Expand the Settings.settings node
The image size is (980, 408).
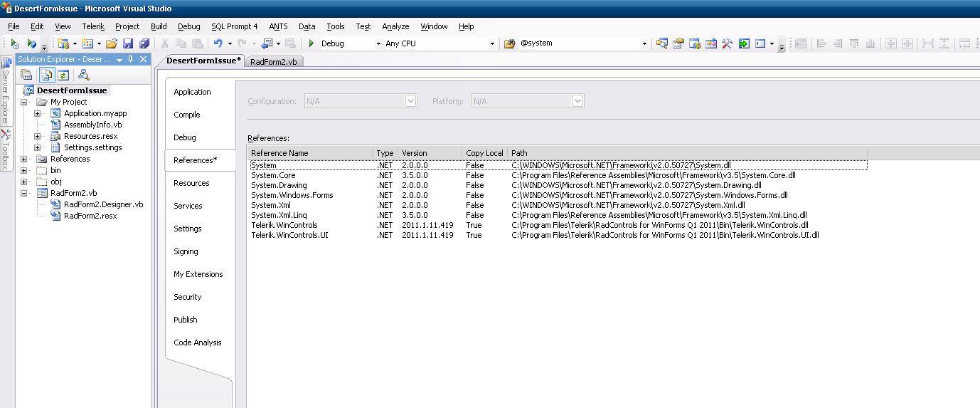coord(38,147)
